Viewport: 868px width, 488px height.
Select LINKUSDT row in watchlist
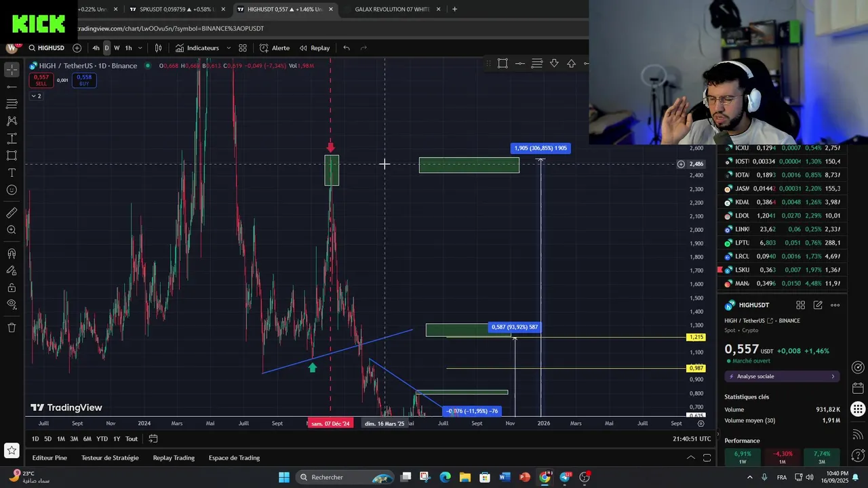pyautogui.click(x=783, y=229)
